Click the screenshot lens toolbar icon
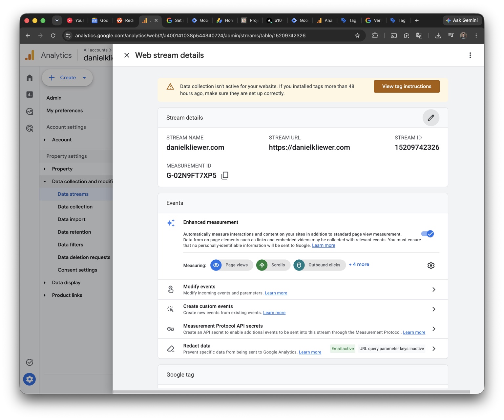504x420 pixels. (x=407, y=35)
